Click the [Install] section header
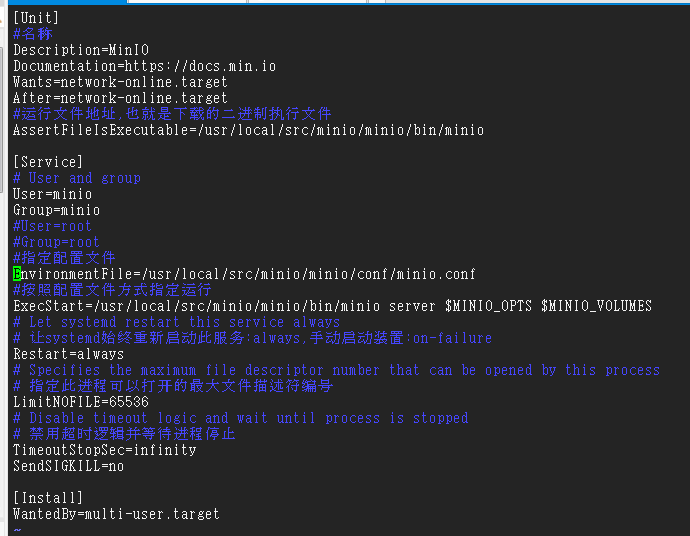 point(48,498)
